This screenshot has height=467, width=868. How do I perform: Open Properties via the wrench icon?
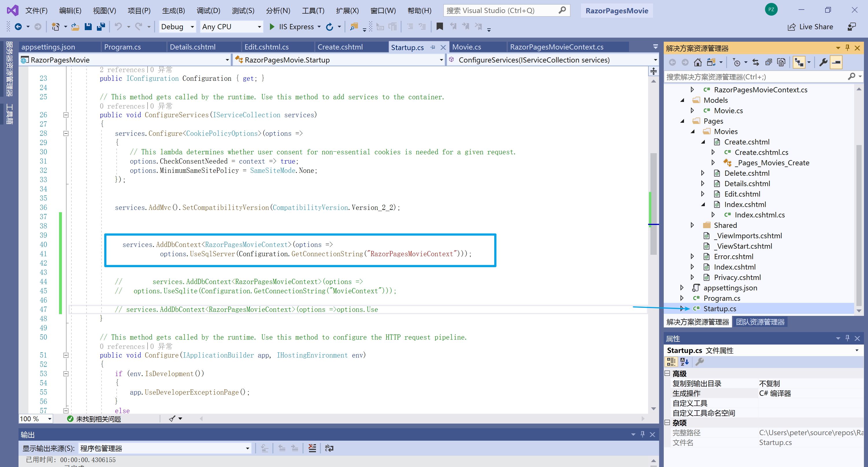[x=823, y=62]
